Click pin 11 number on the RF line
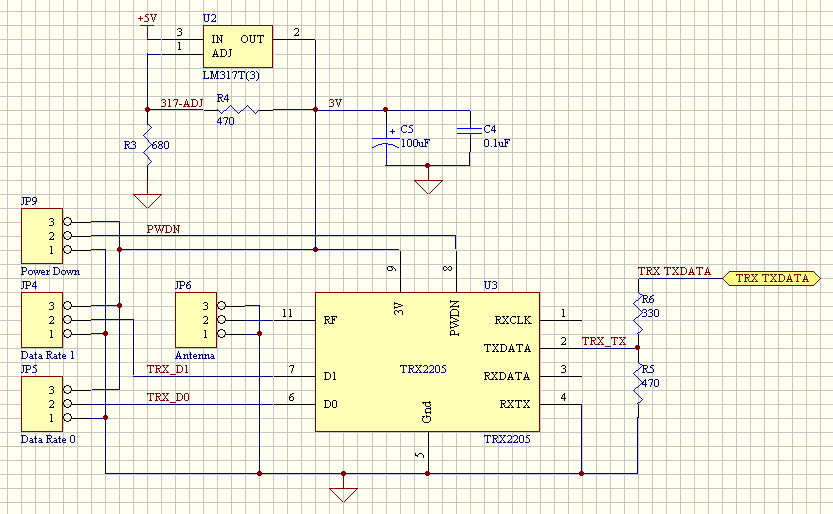The height and width of the screenshot is (514, 833). pos(287,313)
